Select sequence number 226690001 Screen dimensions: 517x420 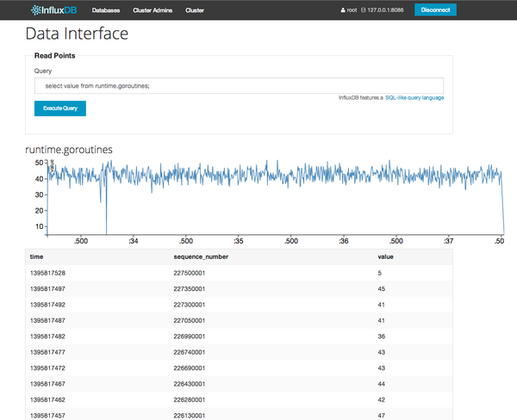tap(190, 368)
